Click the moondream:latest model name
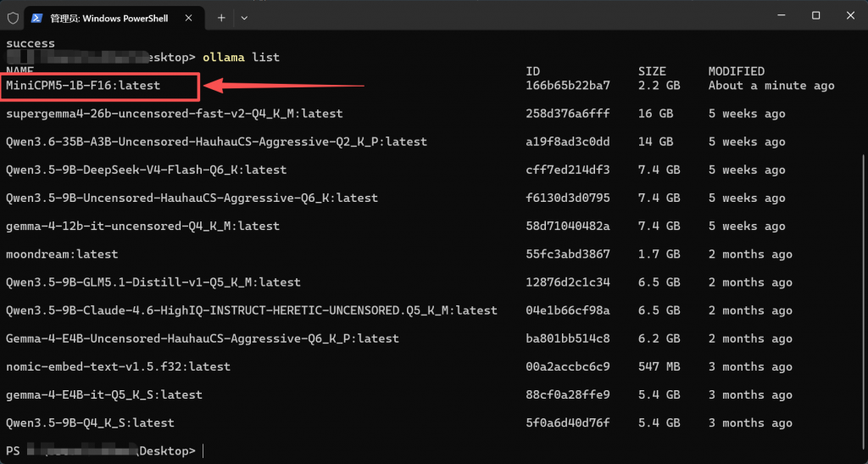This screenshot has width=868, height=464. (x=62, y=254)
